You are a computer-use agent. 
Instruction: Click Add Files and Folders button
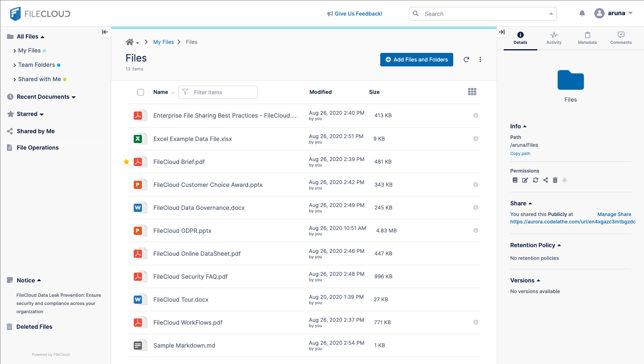[417, 59]
